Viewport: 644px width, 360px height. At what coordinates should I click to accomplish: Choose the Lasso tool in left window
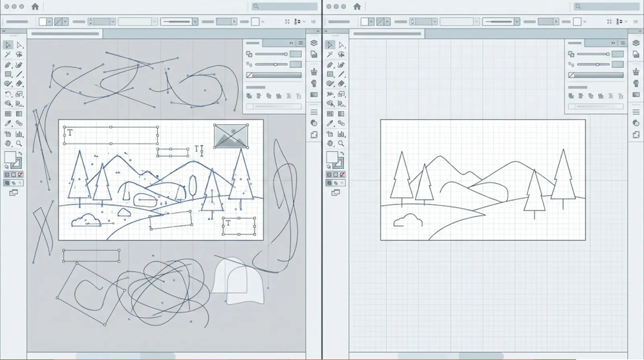(19, 55)
